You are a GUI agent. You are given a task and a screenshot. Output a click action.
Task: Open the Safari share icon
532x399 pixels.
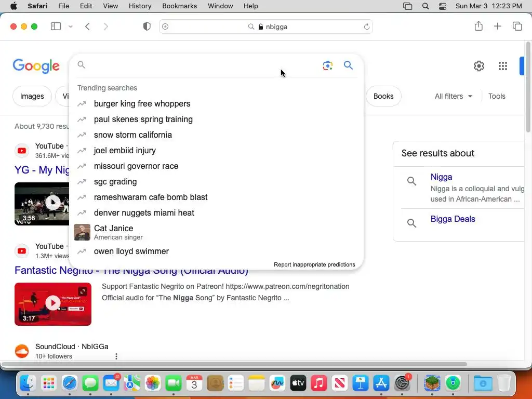point(478,26)
